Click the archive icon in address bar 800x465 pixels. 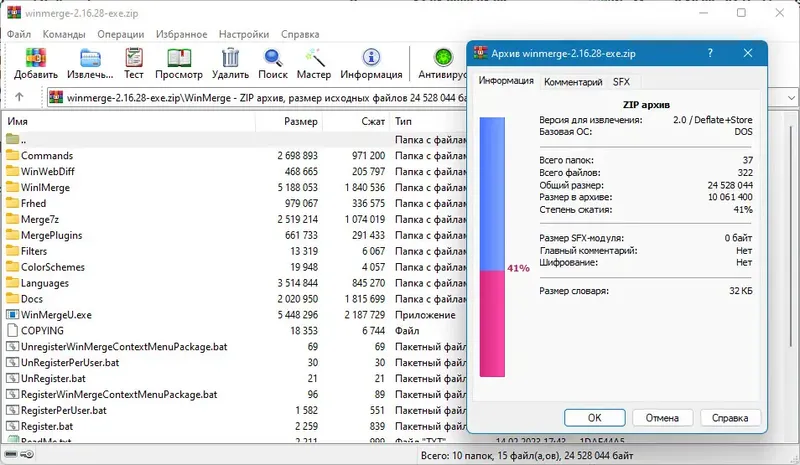coord(56,97)
